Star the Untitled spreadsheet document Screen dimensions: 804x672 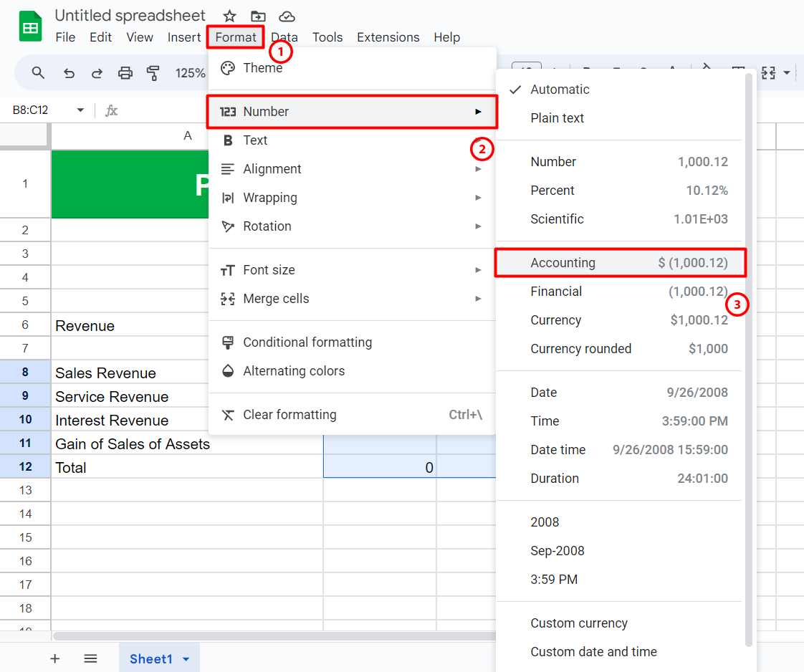pos(229,16)
